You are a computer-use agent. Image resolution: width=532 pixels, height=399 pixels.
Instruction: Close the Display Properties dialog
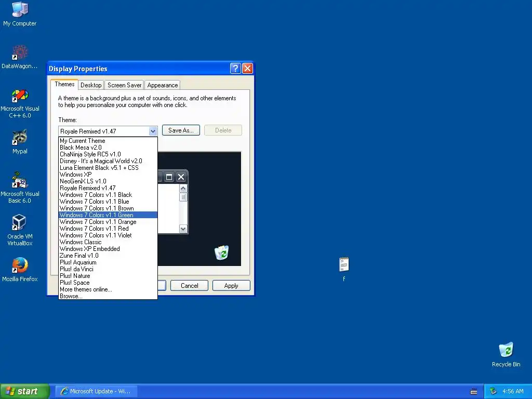(248, 68)
